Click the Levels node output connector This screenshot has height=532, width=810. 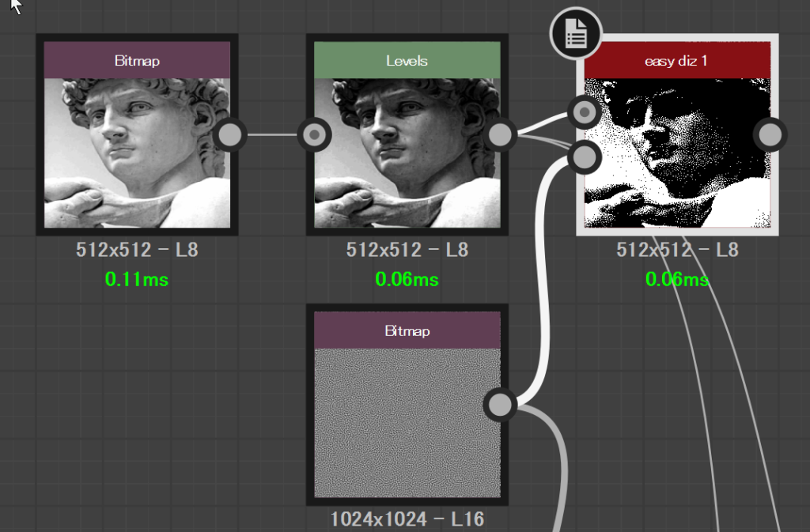500,134
